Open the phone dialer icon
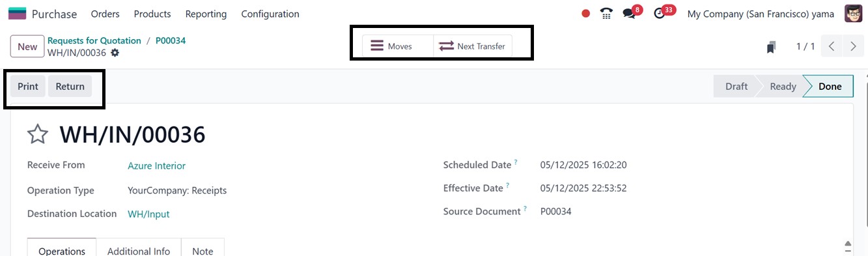Image resolution: width=868 pixels, height=256 pixels. 606,14
